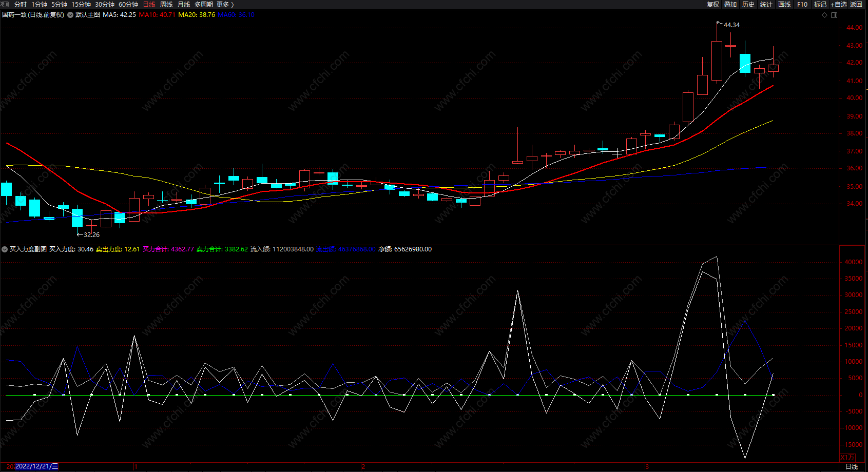Click the 40.00 price axis label
This screenshot has height=472, width=868.
(855, 98)
